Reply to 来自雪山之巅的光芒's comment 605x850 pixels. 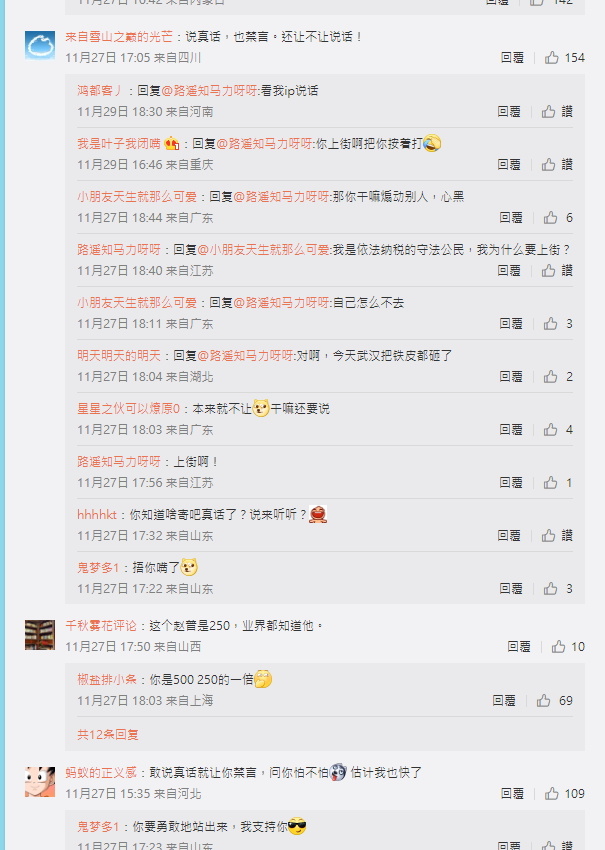512,57
